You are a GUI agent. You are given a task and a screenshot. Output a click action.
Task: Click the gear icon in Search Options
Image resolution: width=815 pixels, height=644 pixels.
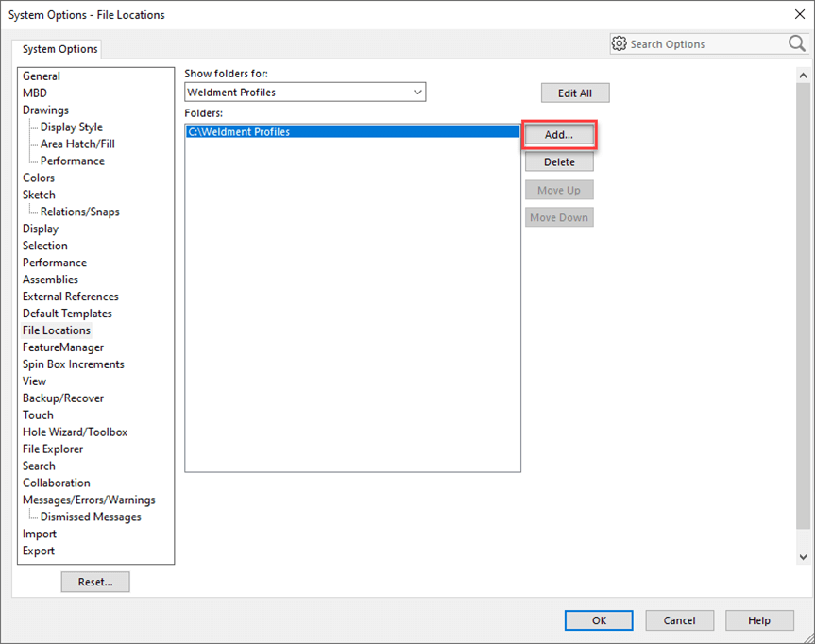point(620,43)
